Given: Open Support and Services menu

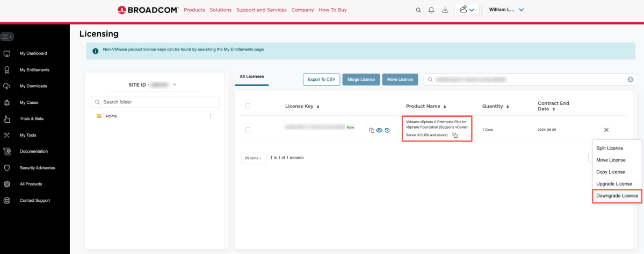Looking at the screenshot, I should 261,10.
